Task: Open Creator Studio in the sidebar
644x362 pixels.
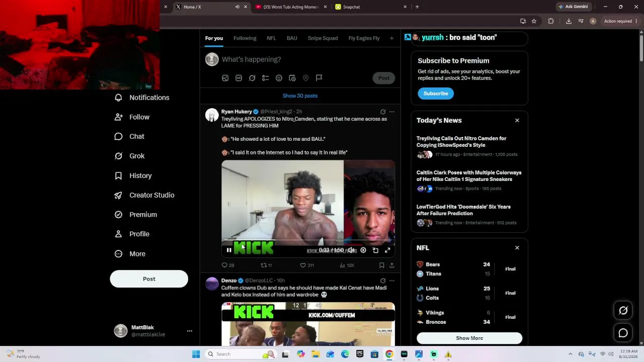Action: tap(144, 195)
